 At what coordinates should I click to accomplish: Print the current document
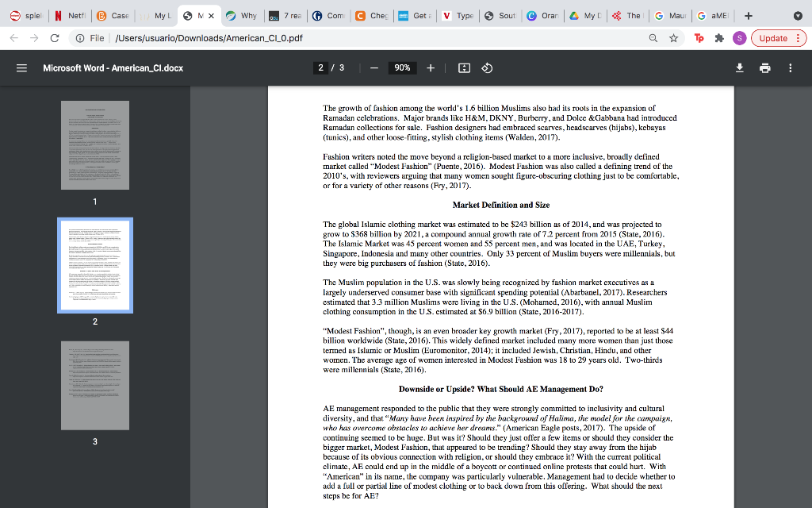(764, 68)
